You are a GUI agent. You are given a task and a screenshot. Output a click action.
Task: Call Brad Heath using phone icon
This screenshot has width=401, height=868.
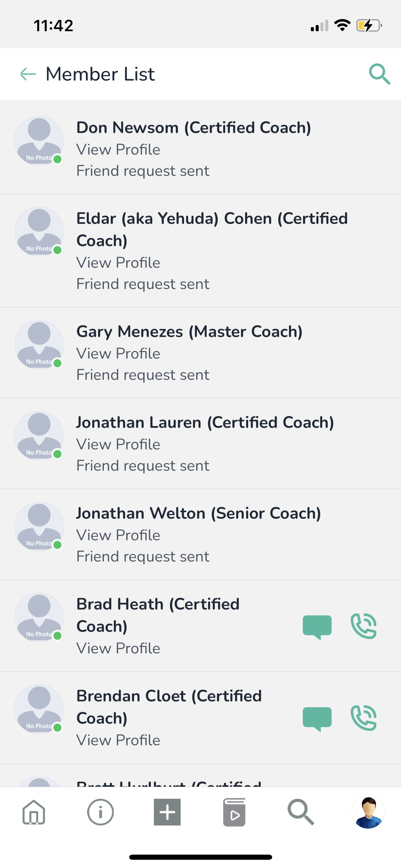pos(364,626)
